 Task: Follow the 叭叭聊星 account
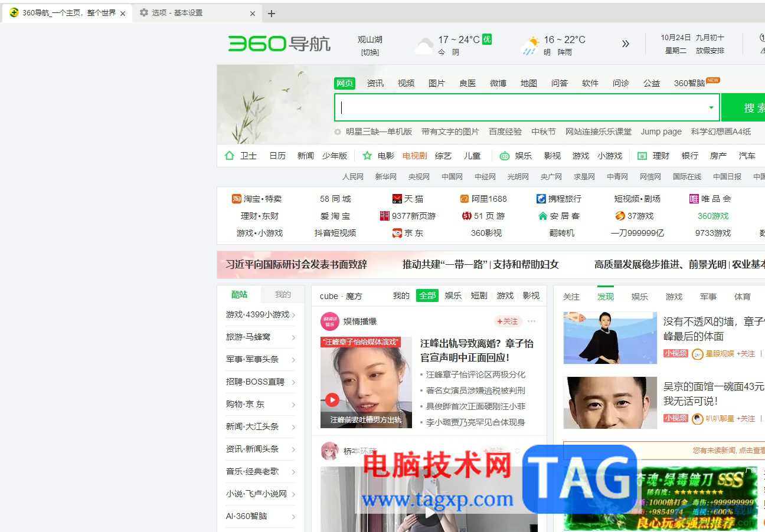(746, 419)
